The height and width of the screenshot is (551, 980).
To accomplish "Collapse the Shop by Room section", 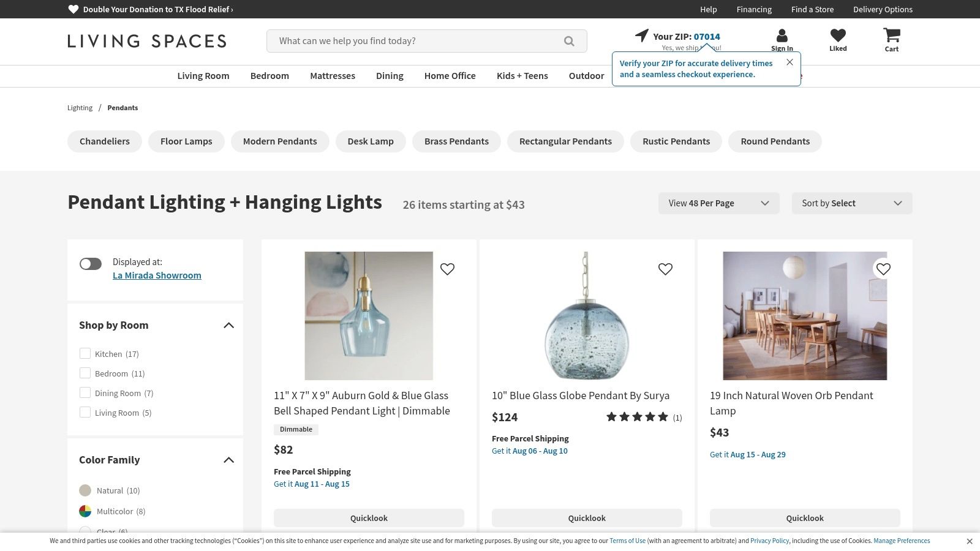I will coord(228,325).
